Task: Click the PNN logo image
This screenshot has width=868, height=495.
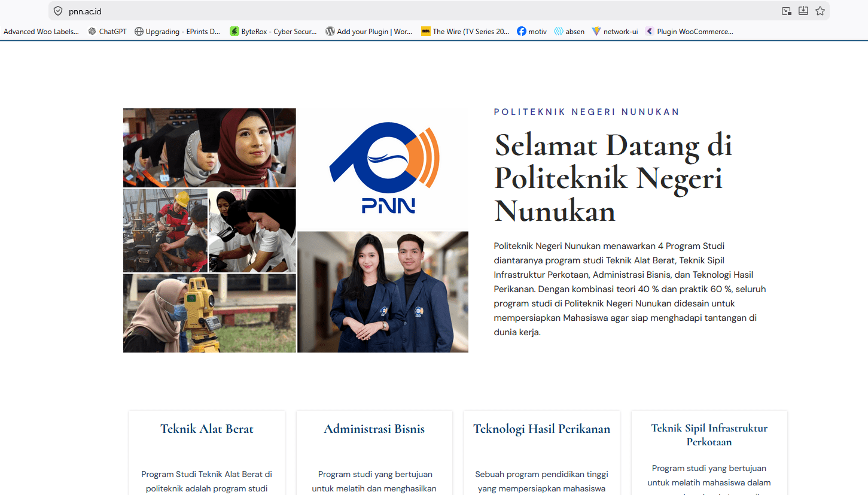Action: pos(382,167)
